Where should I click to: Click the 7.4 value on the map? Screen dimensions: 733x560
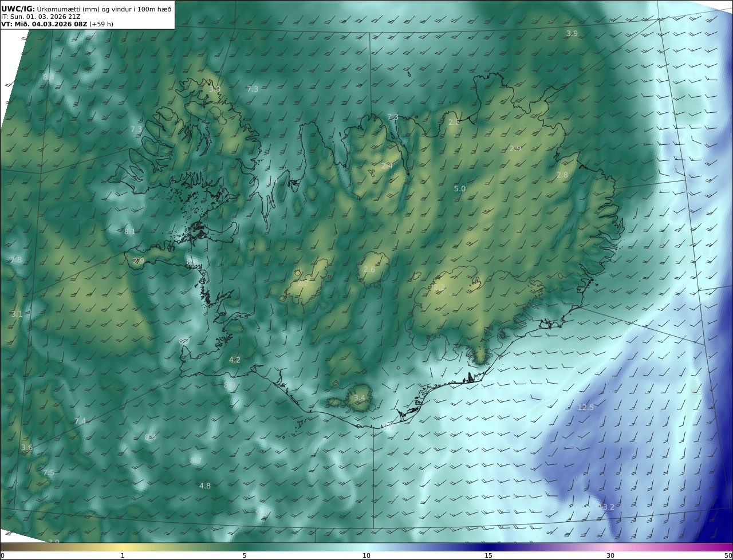[80, 421]
